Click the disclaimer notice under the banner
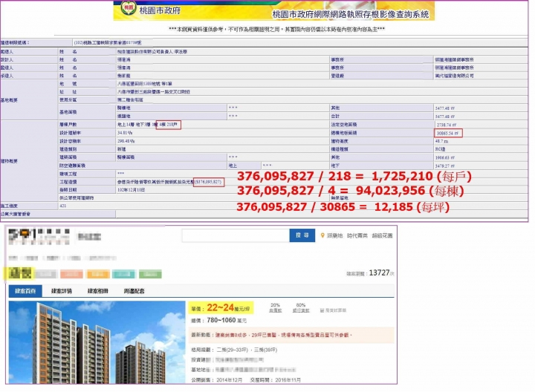535x392 pixels. [276, 29]
